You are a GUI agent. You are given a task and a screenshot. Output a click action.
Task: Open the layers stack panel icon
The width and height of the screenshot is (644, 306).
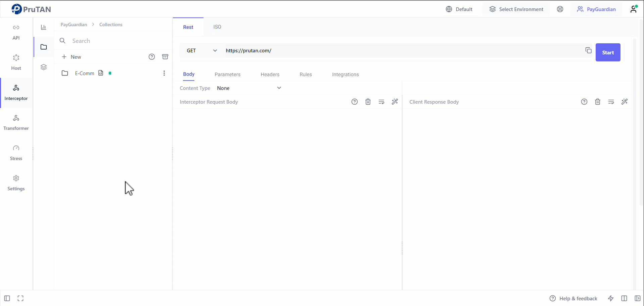(44, 67)
